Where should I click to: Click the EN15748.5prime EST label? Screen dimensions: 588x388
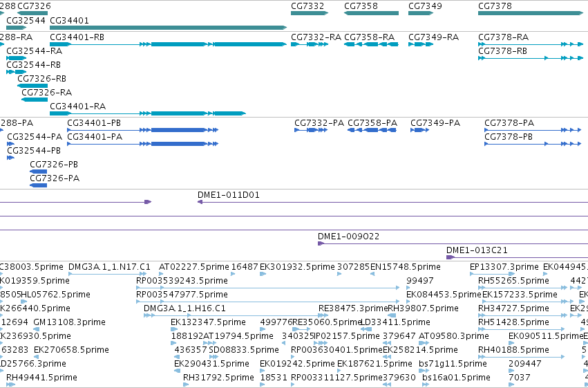pyautogui.click(x=406, y=267)
